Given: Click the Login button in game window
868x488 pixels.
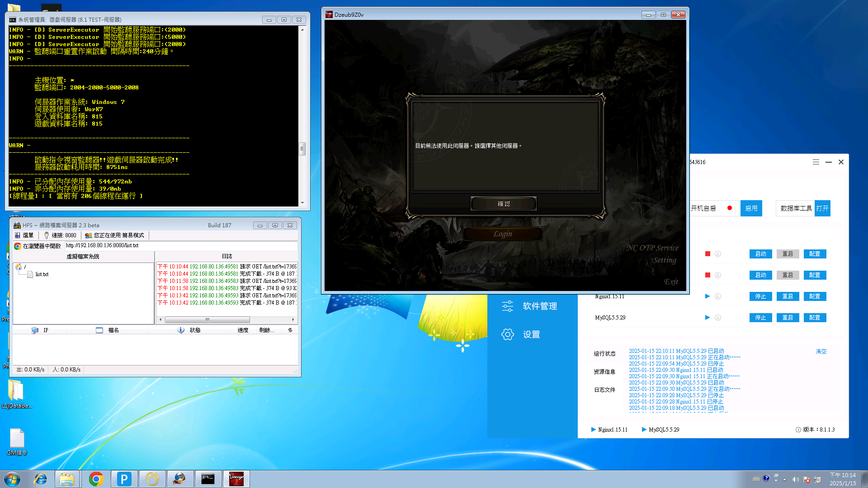Looking at the screenshot, I should pyautogui.click(x=503, y=234).
